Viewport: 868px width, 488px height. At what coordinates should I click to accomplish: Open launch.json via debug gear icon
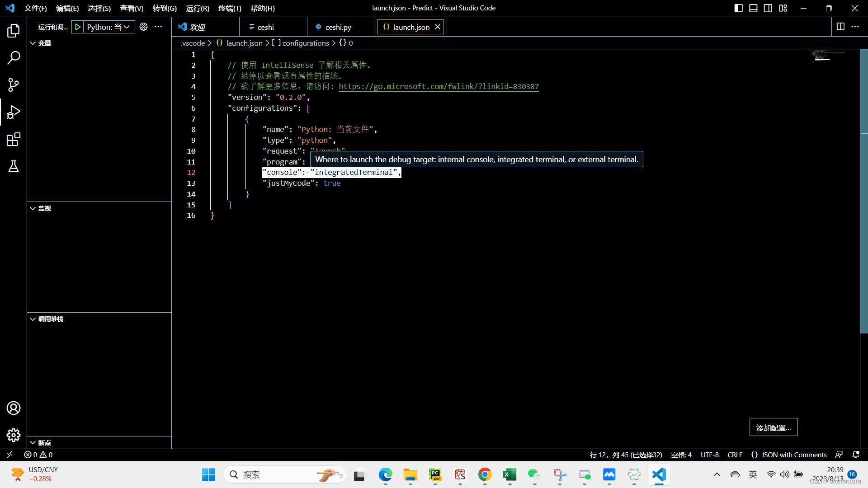click(x=144, y=27)
